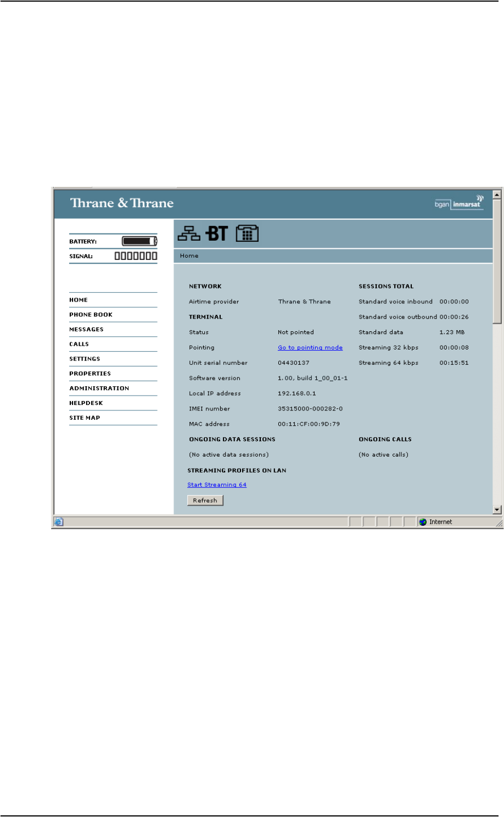Click the SESSIONS TOTAL heading

point(387,286)
